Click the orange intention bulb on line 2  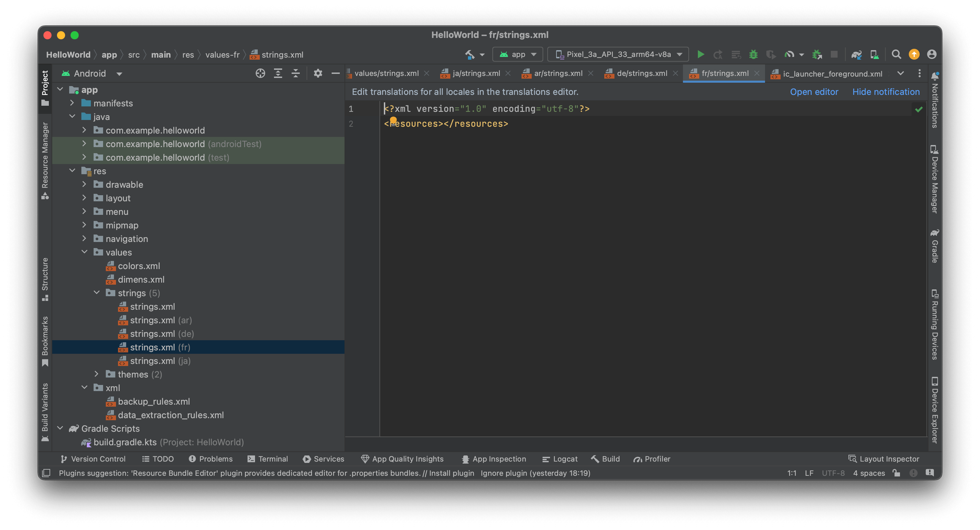coord(393,120)
